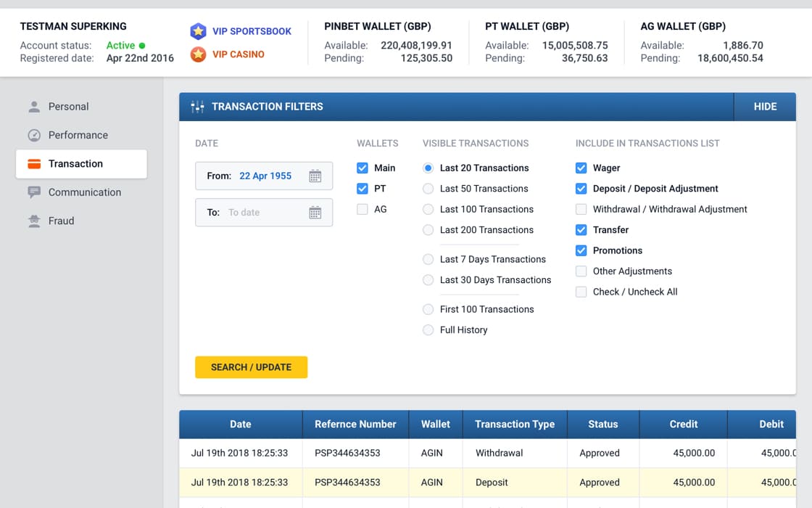The width and height of the screenshot is (812, 508).
Task: Click the Transaction Filters sliders icon
Action: click(x=197, y=107)
